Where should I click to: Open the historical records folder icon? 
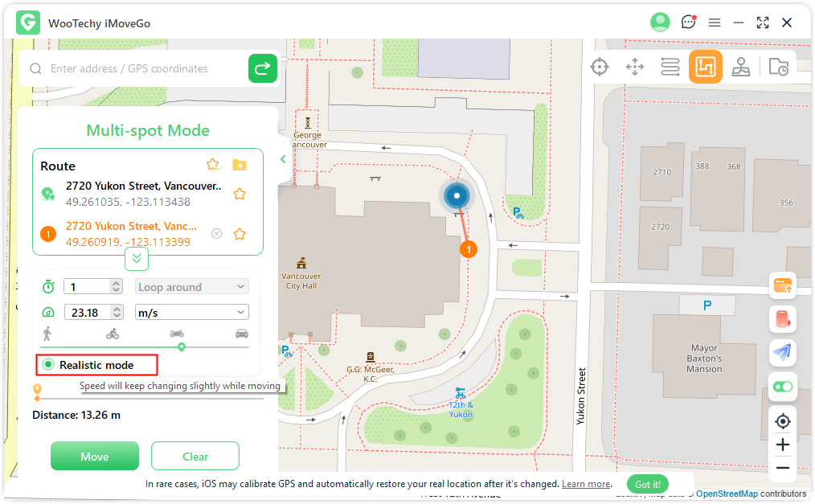pyautogui.click(x=778, y=67)
